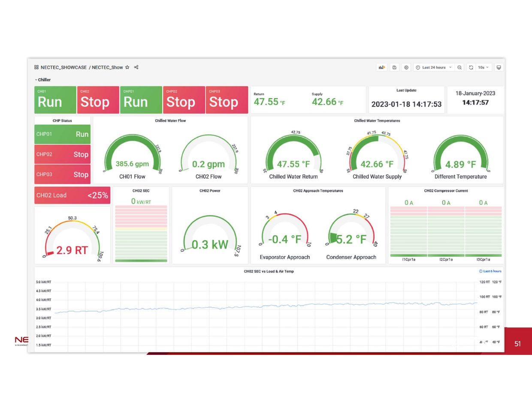The height and width of the screenshot is (411, 532).
Task: Click the cycle view mode monitor icon
Action: (499, 67)
